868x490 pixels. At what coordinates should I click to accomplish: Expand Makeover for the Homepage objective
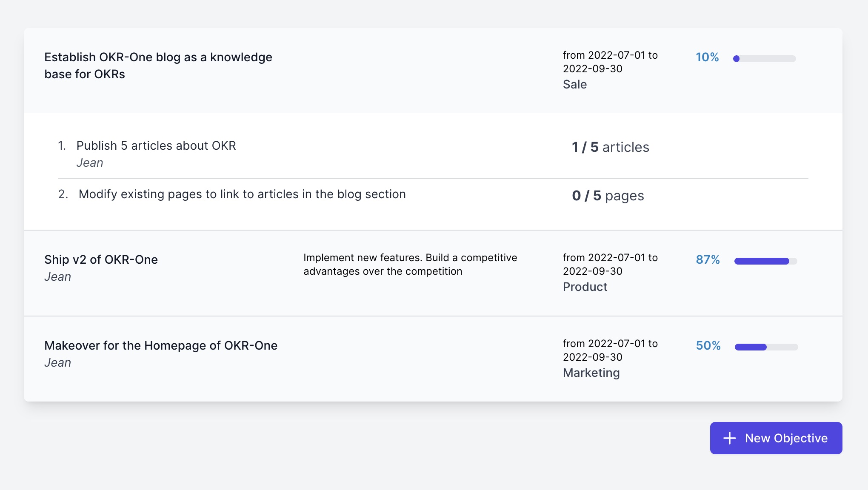tap(160, 345)
